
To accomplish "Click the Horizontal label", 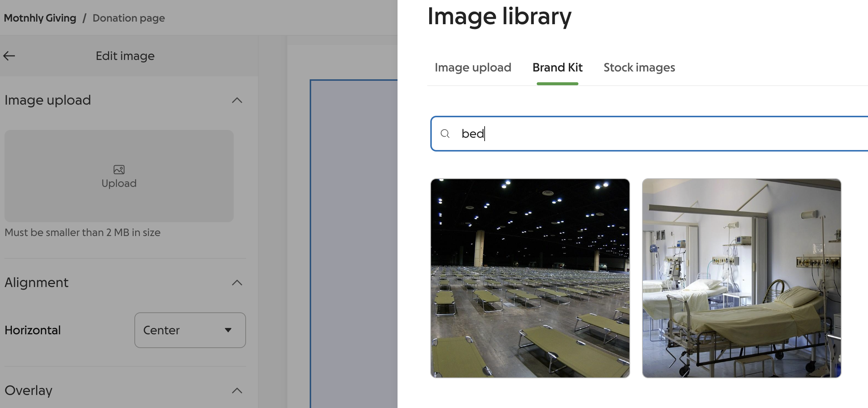I will point(33,330).
